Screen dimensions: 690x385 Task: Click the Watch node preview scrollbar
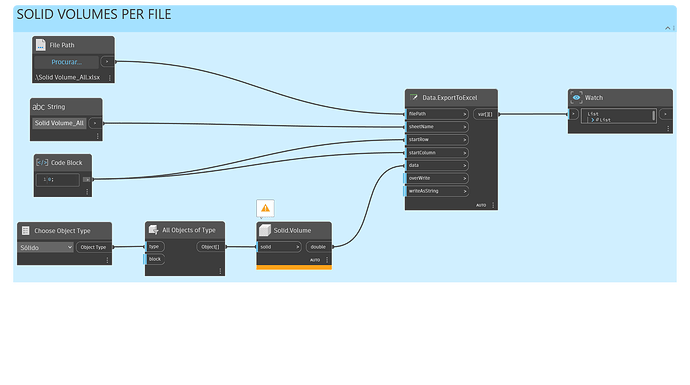[653, 116]
